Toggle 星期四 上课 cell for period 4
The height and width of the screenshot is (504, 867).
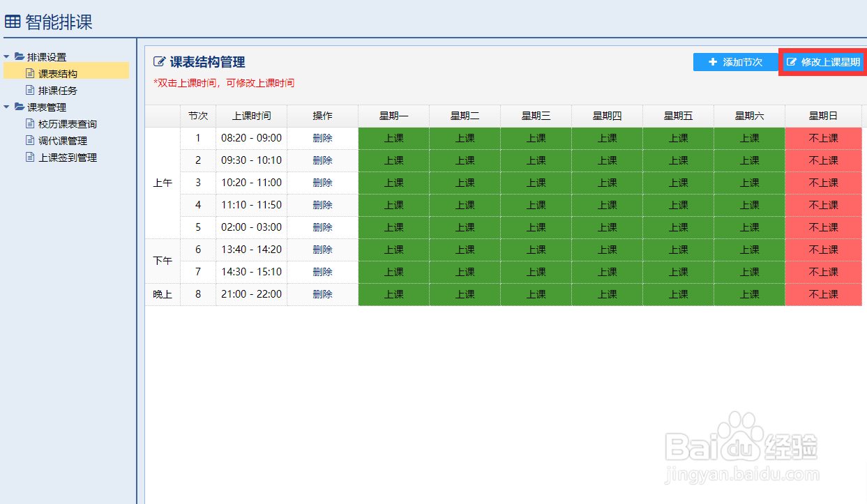tap(608, 205)
